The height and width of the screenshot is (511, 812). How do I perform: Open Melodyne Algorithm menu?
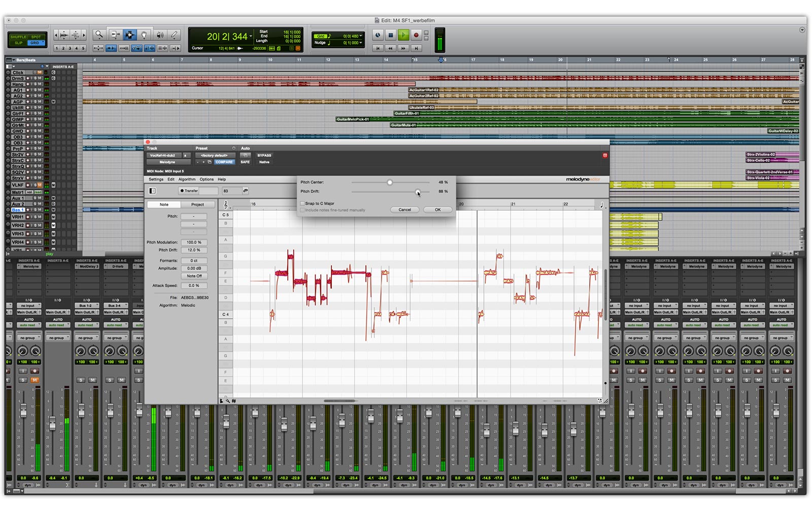pyautogui.click(x=187, y=179)
